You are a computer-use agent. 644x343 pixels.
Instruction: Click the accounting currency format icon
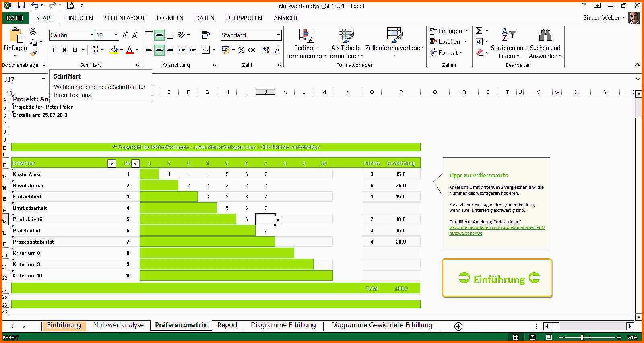(225, 50)
